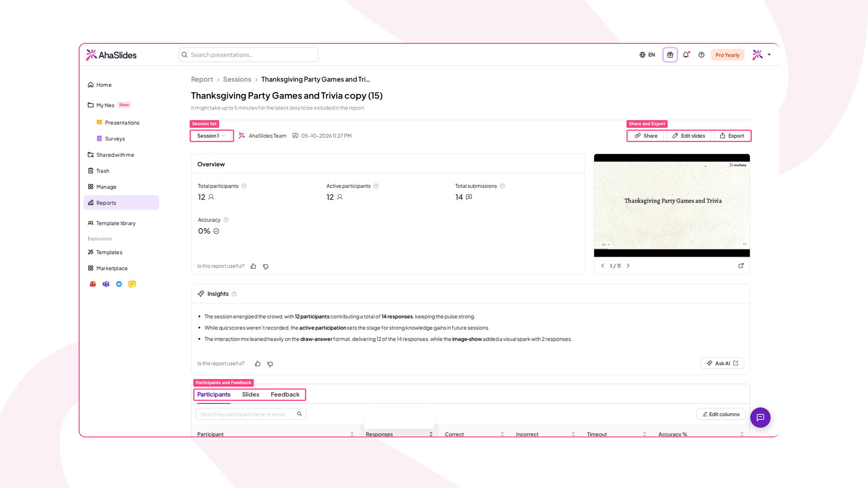The height and width of the screenshot is (488, 868).
Task: Switch to the Slides tab
Action: (250, 394)
